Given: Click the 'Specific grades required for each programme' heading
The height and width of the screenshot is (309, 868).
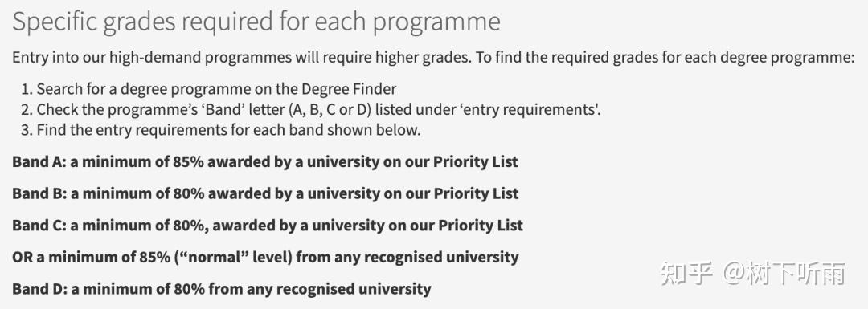Looking at the screenshot, I should (256, 22).
